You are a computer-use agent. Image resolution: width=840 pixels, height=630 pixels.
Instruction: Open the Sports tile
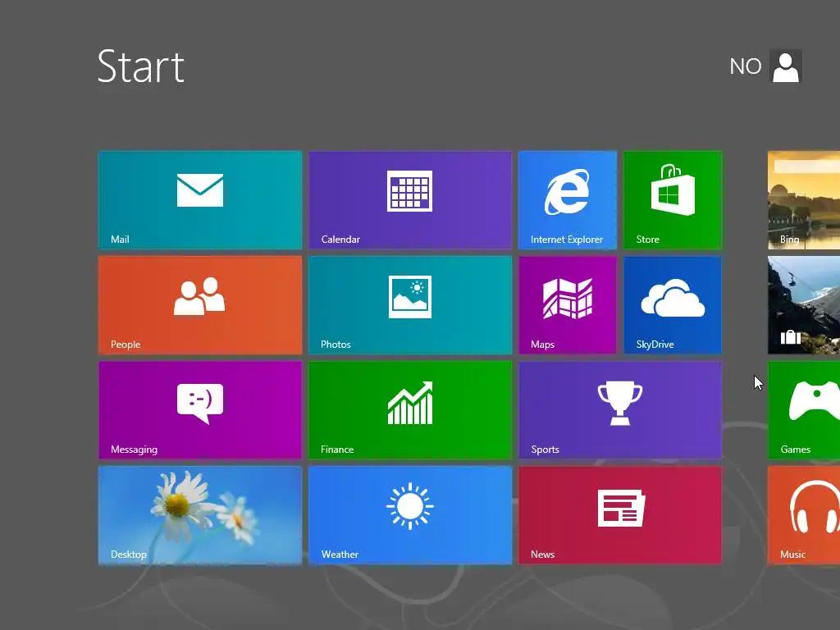[620, 410]
